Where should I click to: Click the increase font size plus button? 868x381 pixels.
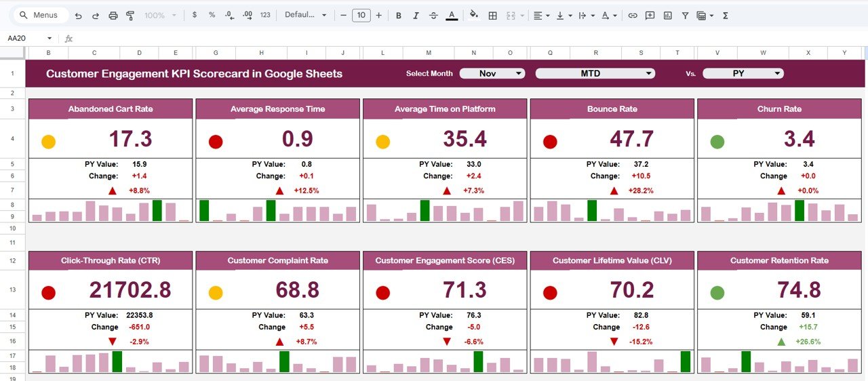pos(378,15)
